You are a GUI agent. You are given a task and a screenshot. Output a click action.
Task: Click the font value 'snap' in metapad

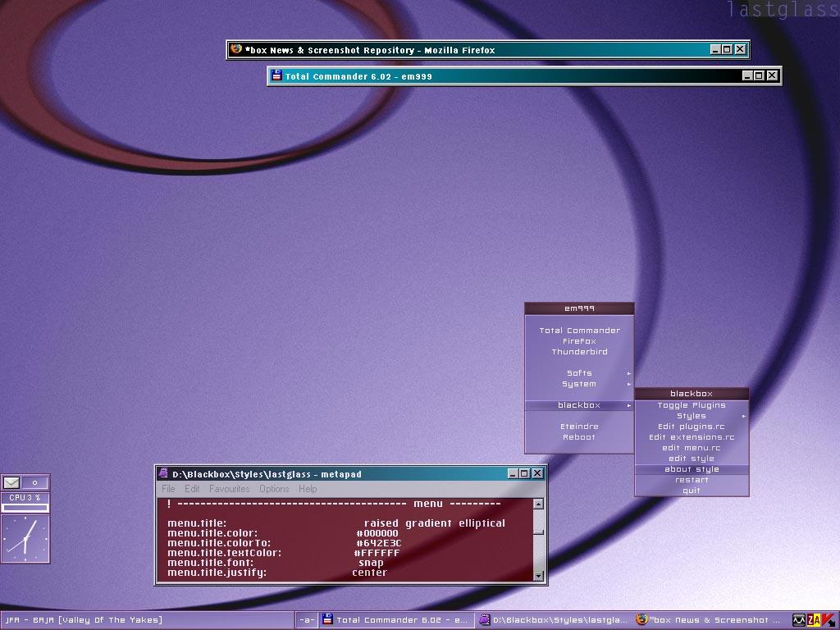click(372, 563)
